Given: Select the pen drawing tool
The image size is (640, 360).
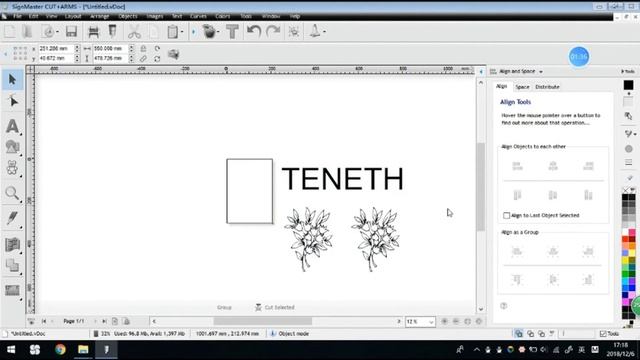Looking at the screenshot, I should (x=12, y=218).
